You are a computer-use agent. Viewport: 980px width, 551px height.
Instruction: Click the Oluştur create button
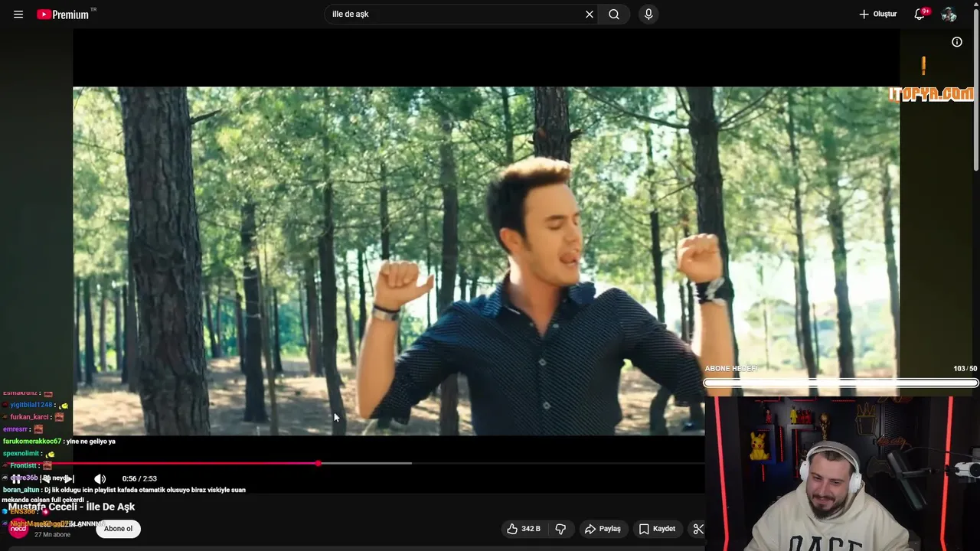(x=877, y=15)
